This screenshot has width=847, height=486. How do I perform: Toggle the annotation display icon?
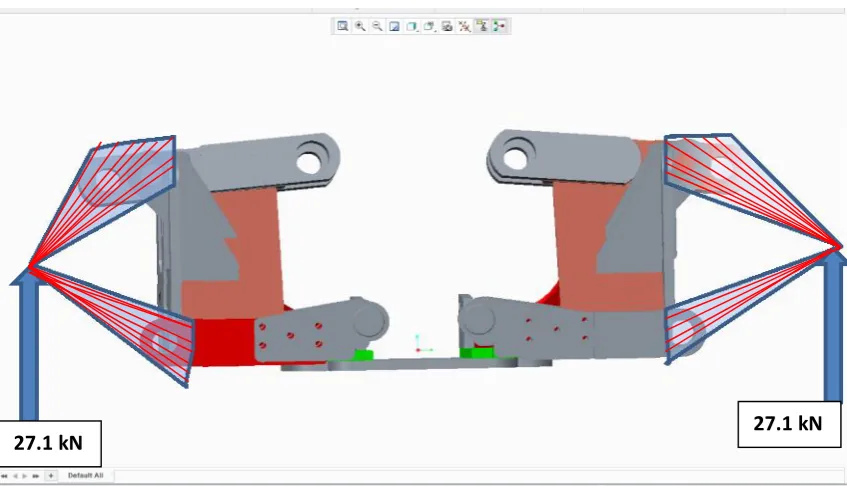coord(482,26)
